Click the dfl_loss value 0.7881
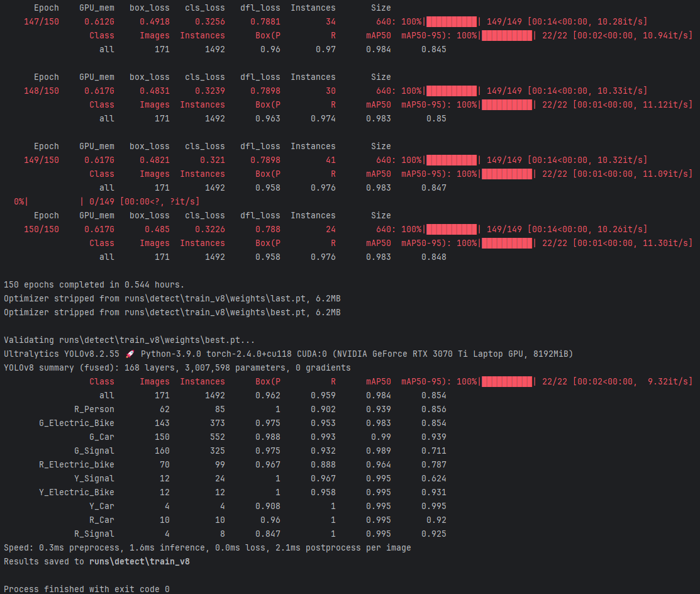This screenshot has height=594, width=700. (x=265, y=21)
